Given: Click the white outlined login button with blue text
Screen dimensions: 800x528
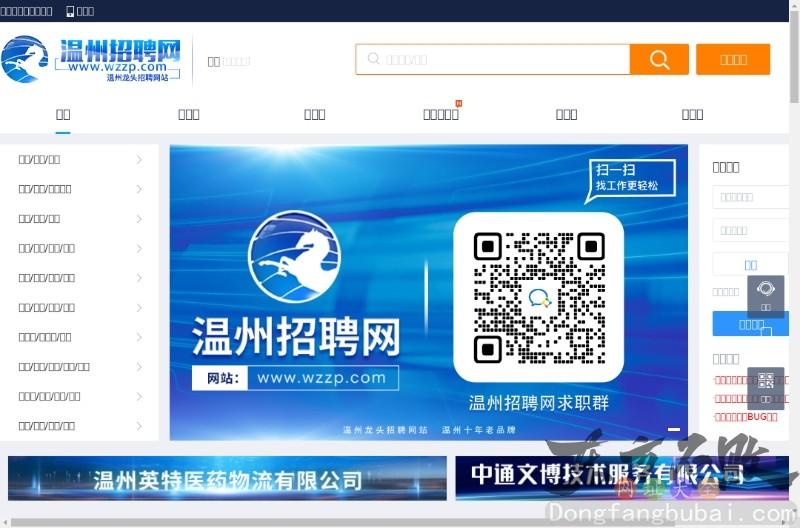Looking at the screenshot, I should [x=751, y=264].
